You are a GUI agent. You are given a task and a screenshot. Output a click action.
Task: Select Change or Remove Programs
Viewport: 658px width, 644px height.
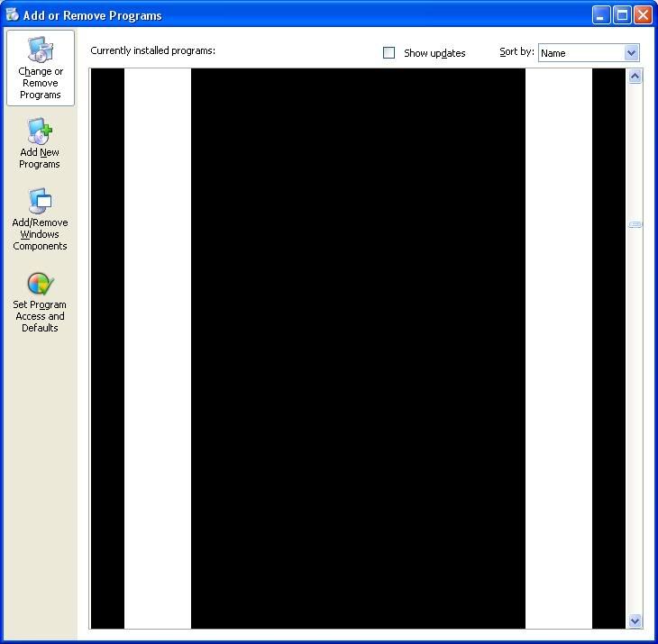(41, 68)
